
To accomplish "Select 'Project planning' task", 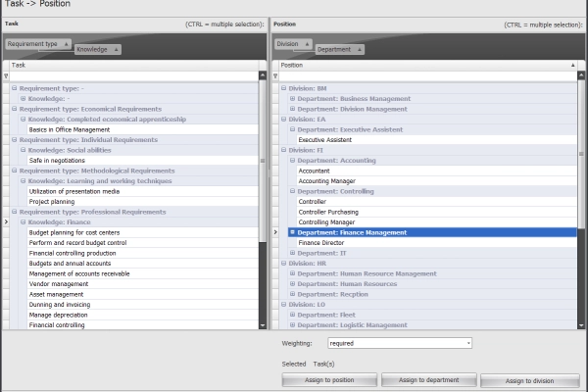I will [x=142, y=202].
